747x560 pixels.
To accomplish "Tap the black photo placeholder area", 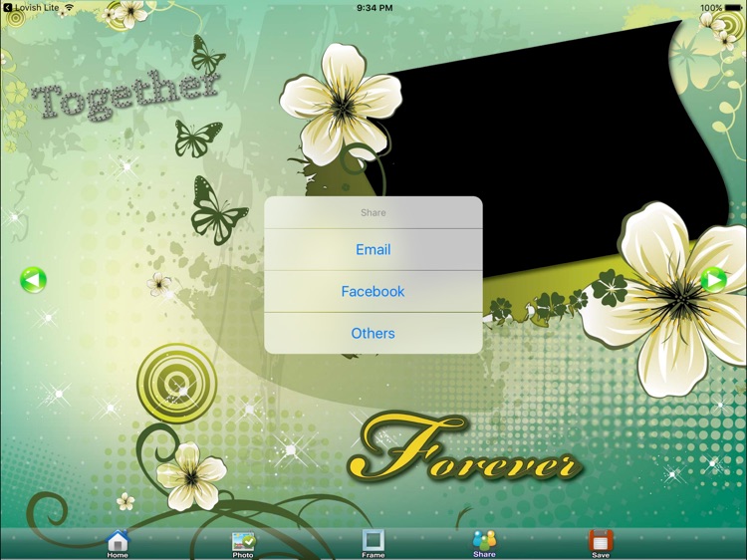I will coord(548,152).
